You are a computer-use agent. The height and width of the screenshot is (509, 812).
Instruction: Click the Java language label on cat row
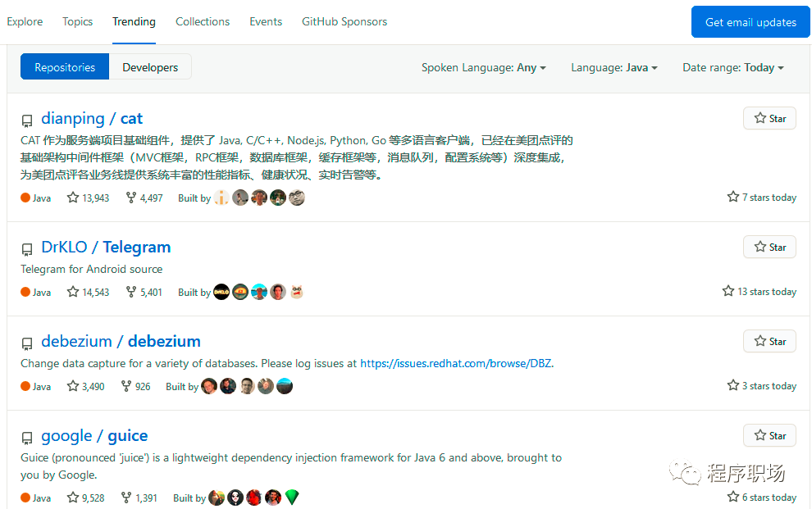pyautogui.click(x=36, y=198)
